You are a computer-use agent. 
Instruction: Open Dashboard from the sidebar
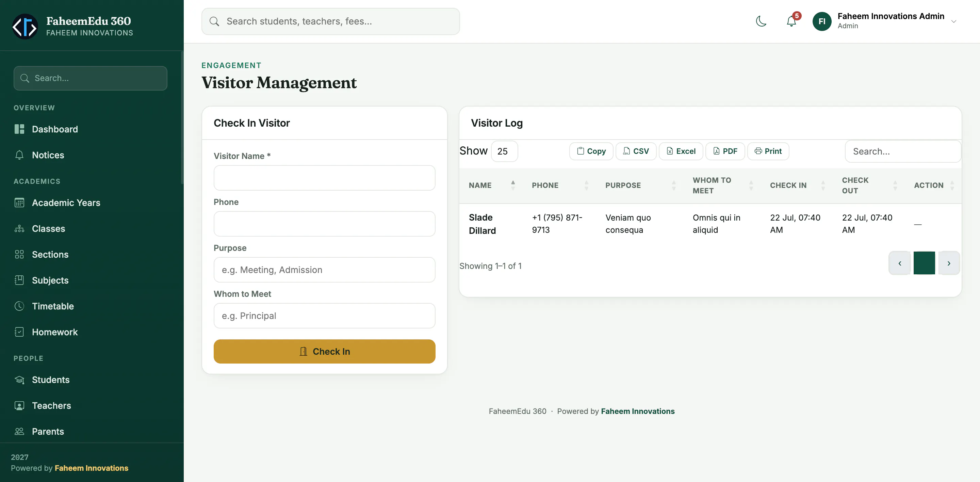pyautogui.click(x=91, y=129)
